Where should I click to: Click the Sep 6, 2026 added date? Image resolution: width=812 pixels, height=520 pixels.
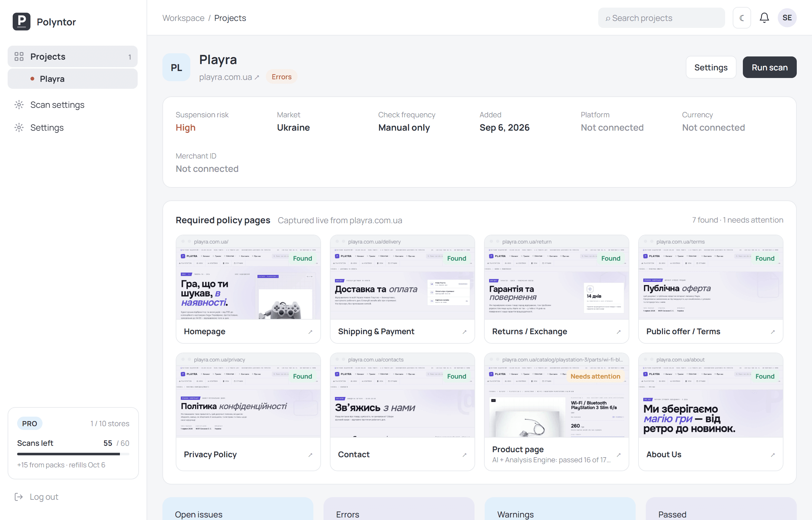tap(504, 128)
